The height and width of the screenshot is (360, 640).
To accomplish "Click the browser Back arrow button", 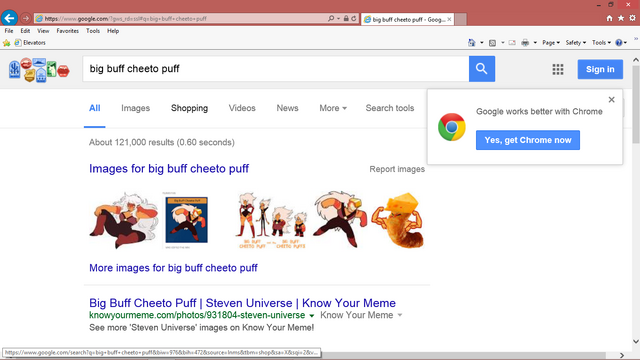I will [x=9, y=18].
